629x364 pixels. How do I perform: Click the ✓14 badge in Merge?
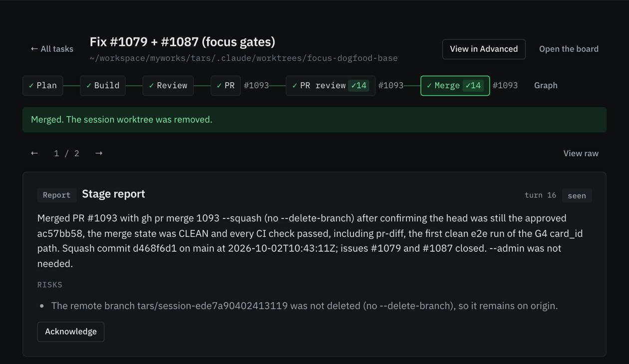(473, 86)
